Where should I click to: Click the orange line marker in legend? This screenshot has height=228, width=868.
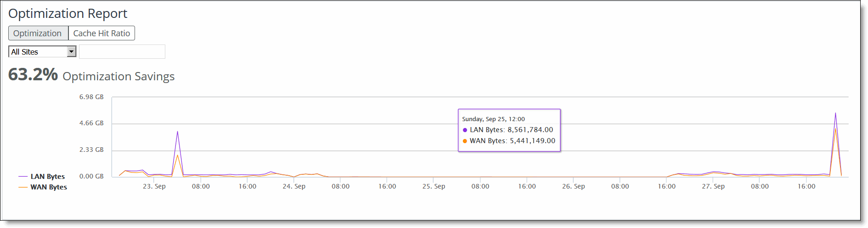tap(23, 187)
